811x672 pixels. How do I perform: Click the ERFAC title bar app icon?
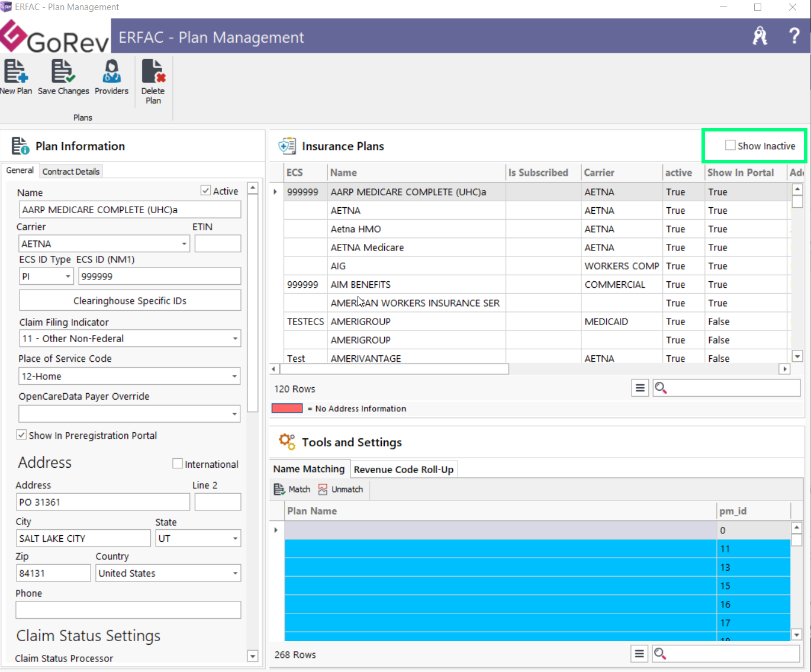6,7
